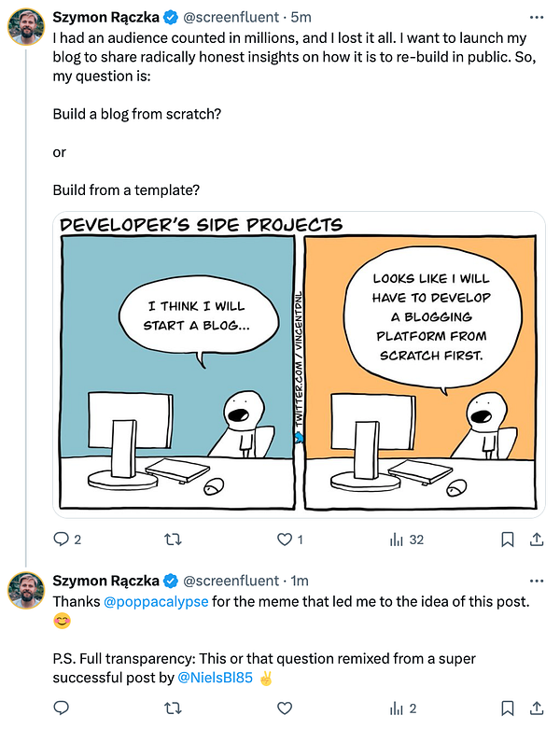Like the first tweet with heart icon
The width and height of the screenshot is (560, 729).
pos(285,540)
